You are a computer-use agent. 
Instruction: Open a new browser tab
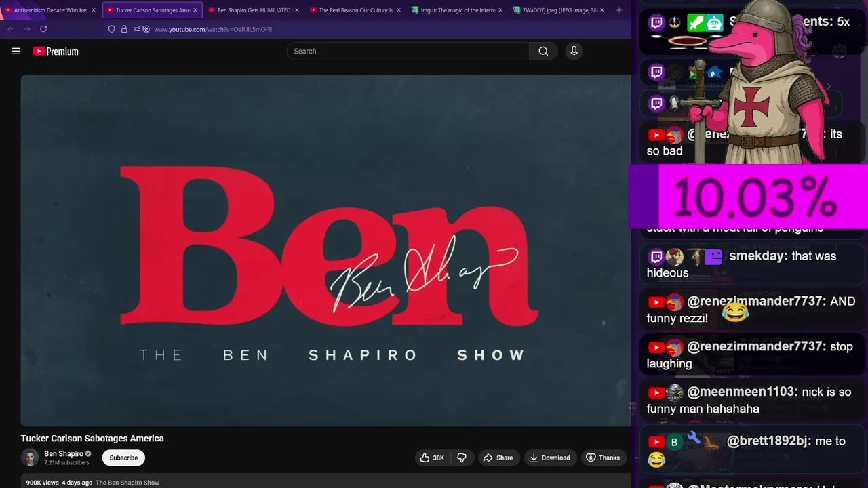(618, 10)
